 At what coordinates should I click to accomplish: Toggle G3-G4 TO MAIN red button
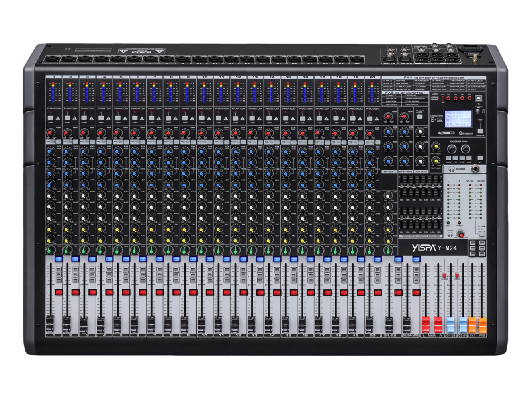(x=457, y=275)
